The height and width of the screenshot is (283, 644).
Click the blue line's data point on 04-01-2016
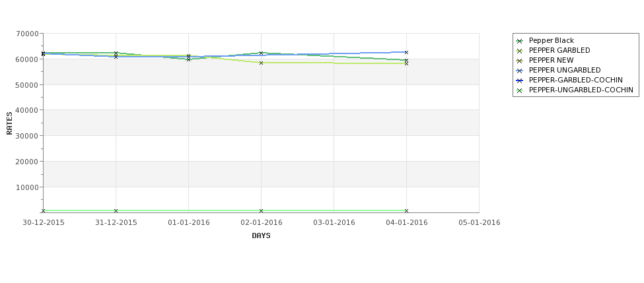click(x=407, y=53)
